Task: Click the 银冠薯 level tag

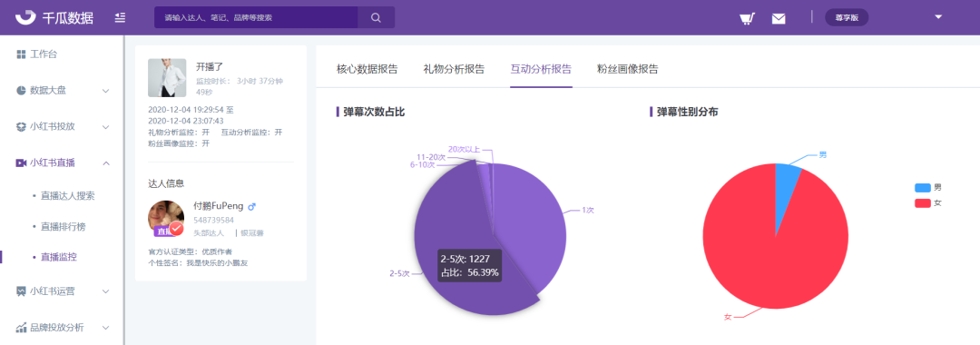Action: pyautogui.click(x=252, y=233)
